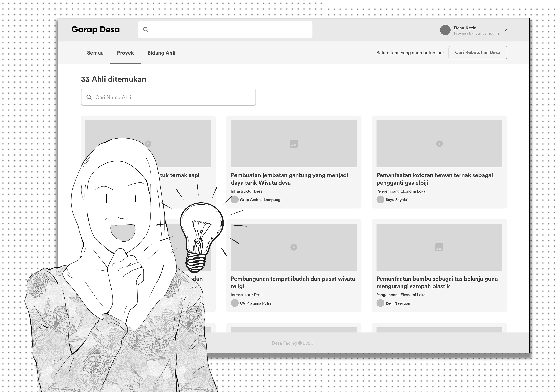Select the Proyek tab
This screenshot has width=555, height=392.
point(125,53)
